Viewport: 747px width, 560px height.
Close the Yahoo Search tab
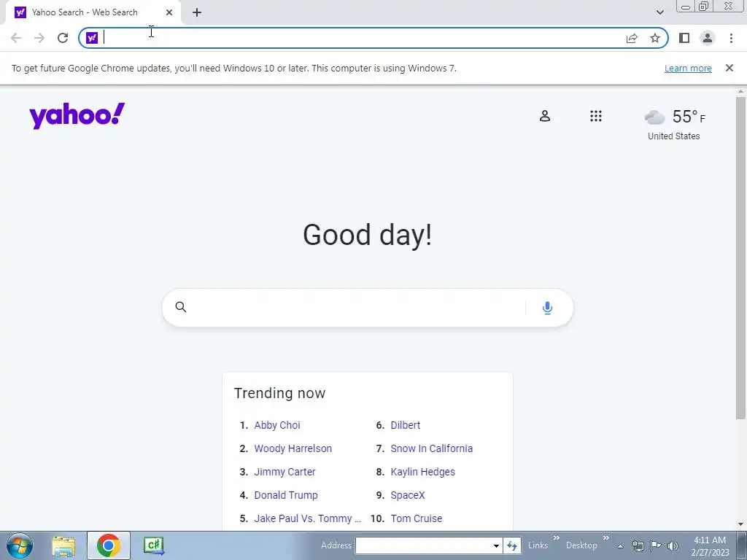pyautogui.click(x=169, y=12)
